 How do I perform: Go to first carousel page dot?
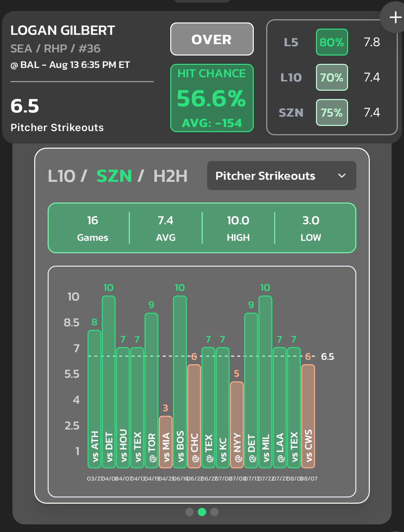coord(189,512)
